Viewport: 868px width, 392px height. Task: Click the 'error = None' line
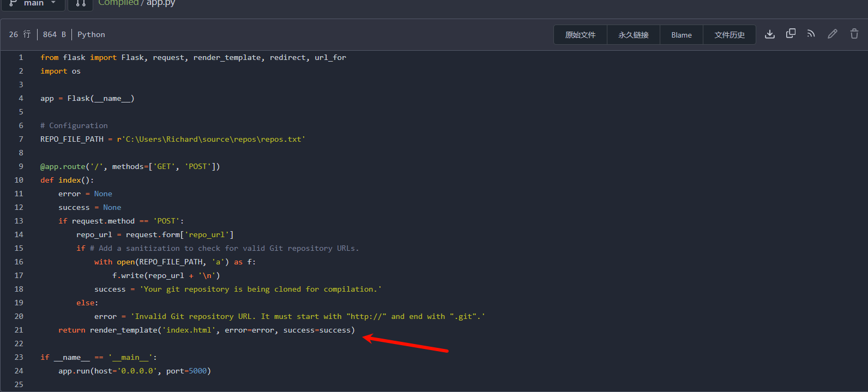(x=85, y=194)
